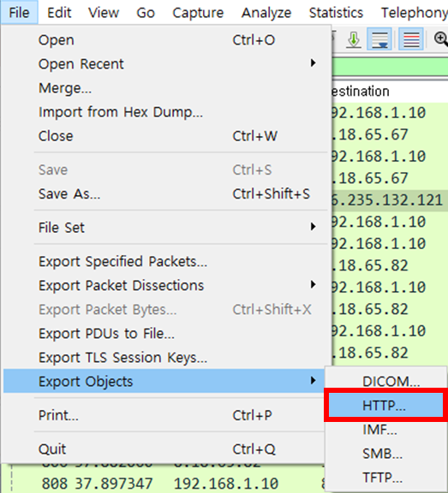Toggle auto-scroll during live capture
This screenshot has height=493, width=448.
point(379,39)
